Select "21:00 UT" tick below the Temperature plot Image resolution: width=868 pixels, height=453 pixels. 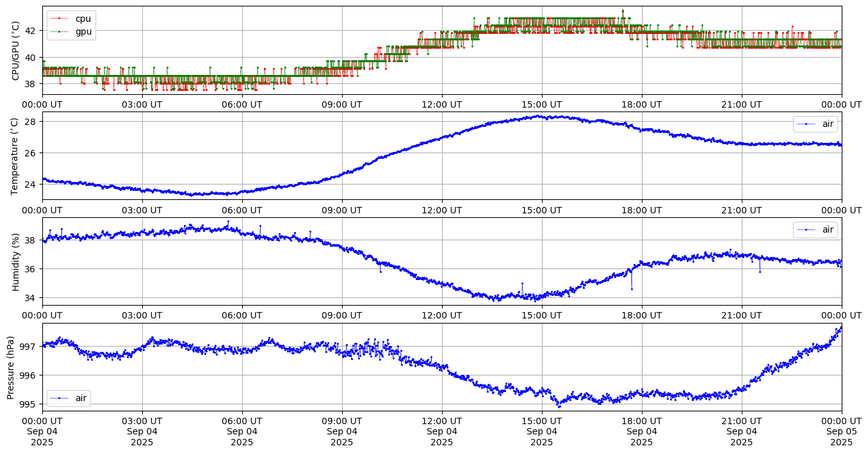pyautogui.click(x=742, y=210)
